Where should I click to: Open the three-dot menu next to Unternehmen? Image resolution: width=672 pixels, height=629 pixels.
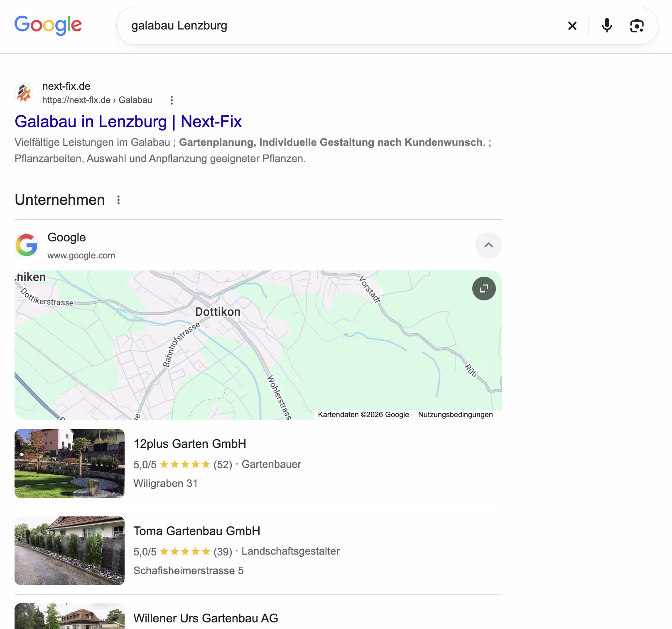point(118,200)
